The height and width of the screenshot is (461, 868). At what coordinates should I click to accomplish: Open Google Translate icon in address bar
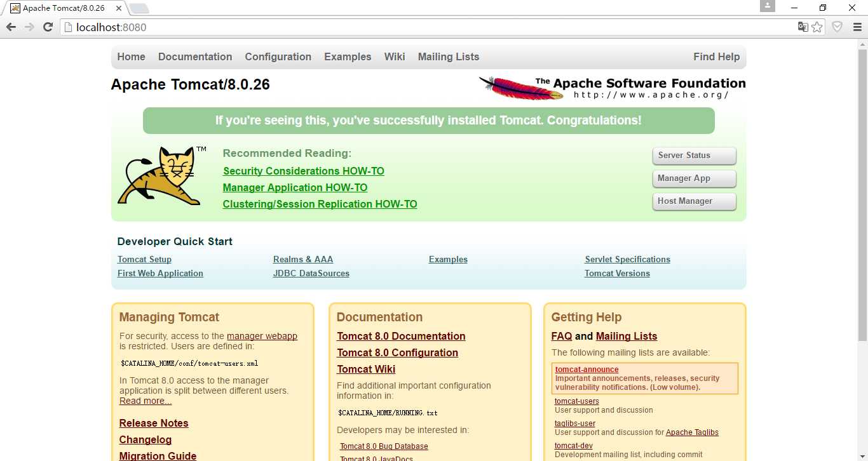(803, 27)
